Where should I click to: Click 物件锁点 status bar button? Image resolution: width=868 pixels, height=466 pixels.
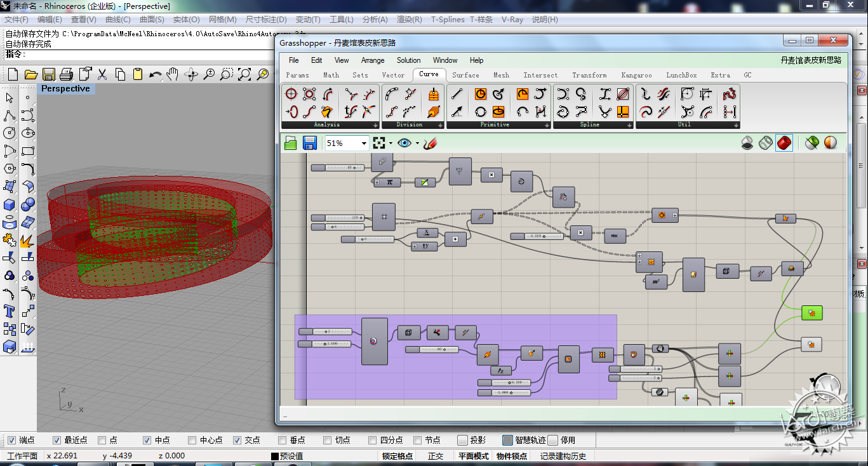(512, 456)
